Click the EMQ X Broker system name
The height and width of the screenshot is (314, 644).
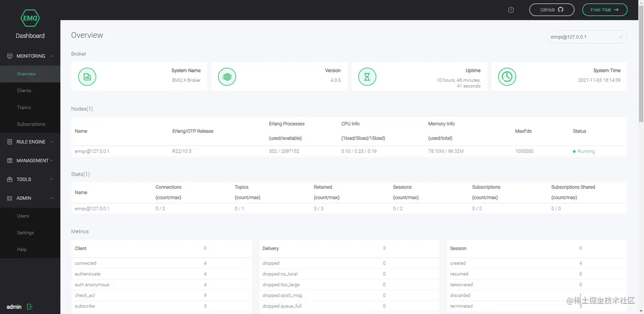click(x=187, y=80)
